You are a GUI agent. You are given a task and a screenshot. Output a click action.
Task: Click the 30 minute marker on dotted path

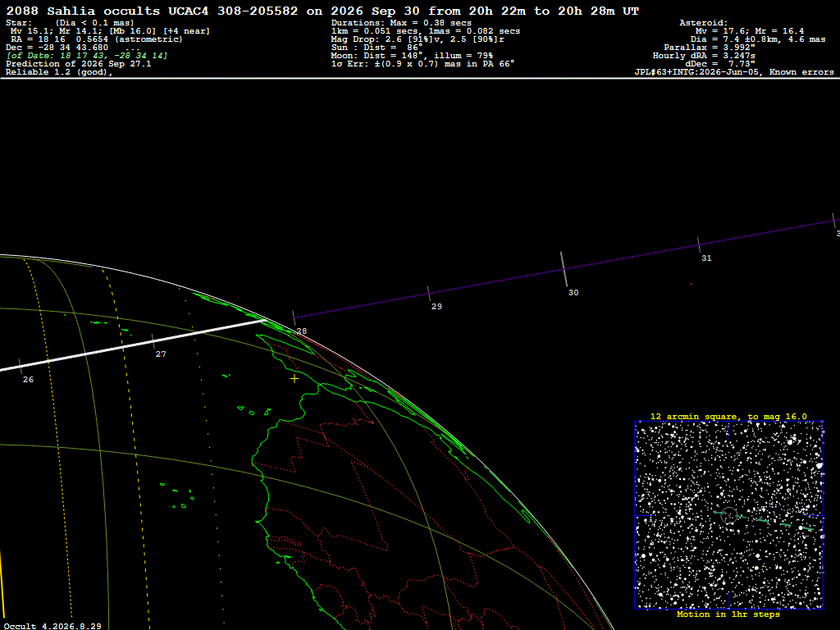(564, 269)
